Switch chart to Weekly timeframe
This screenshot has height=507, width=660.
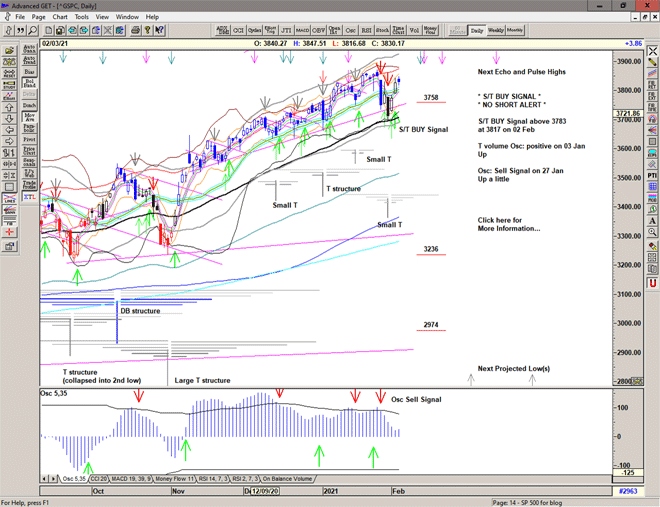pyautogui.click(x=497, y=31)
